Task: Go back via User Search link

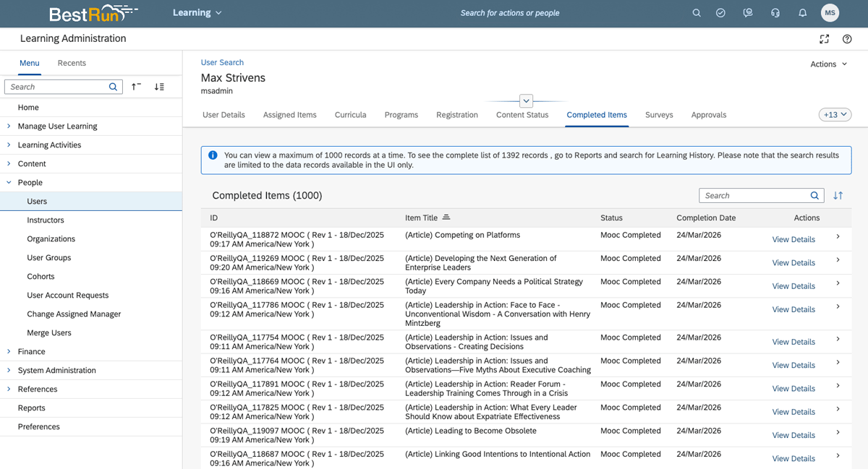Action: (222, 63)
